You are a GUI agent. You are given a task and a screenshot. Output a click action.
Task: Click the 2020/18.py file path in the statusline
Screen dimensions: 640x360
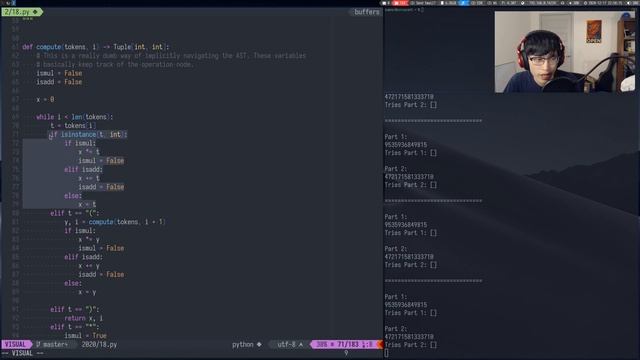pos(99,344)
